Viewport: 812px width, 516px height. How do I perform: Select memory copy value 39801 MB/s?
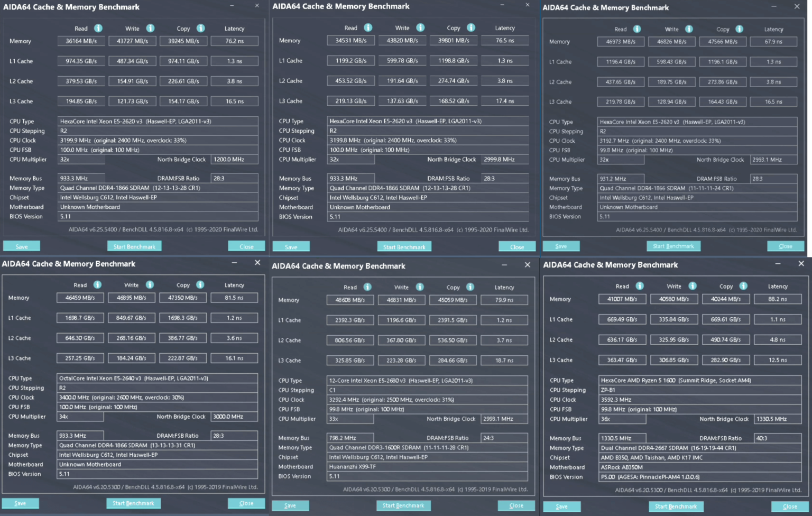[x=454, y=40]
